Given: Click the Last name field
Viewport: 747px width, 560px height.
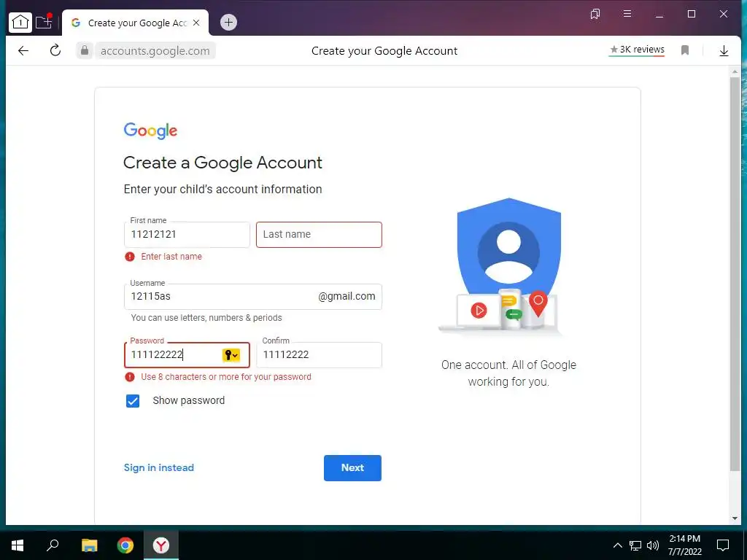Looking at the screenshot, I should 319,235.
